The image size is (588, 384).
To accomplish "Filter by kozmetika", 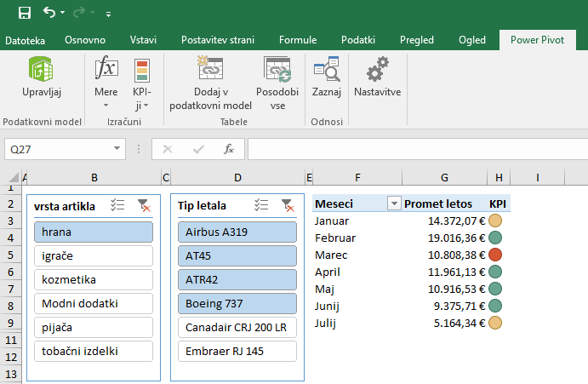I will [x=94, y=279].
